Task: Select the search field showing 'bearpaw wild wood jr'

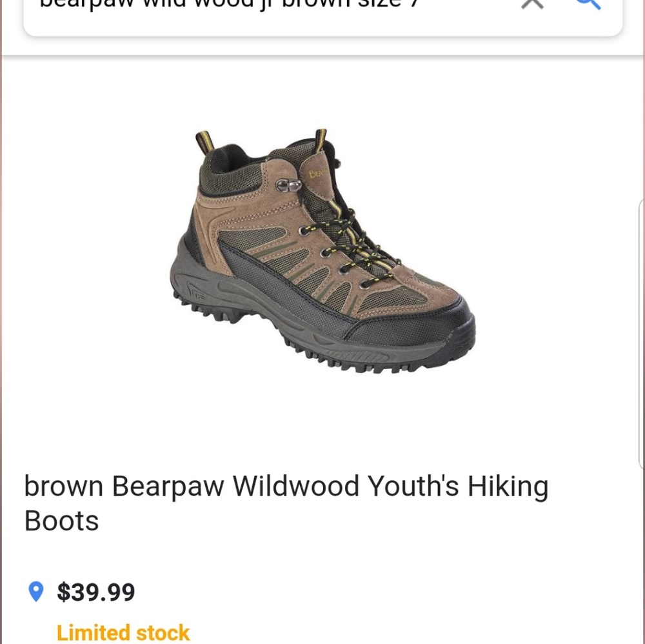Action: (258, 6)
